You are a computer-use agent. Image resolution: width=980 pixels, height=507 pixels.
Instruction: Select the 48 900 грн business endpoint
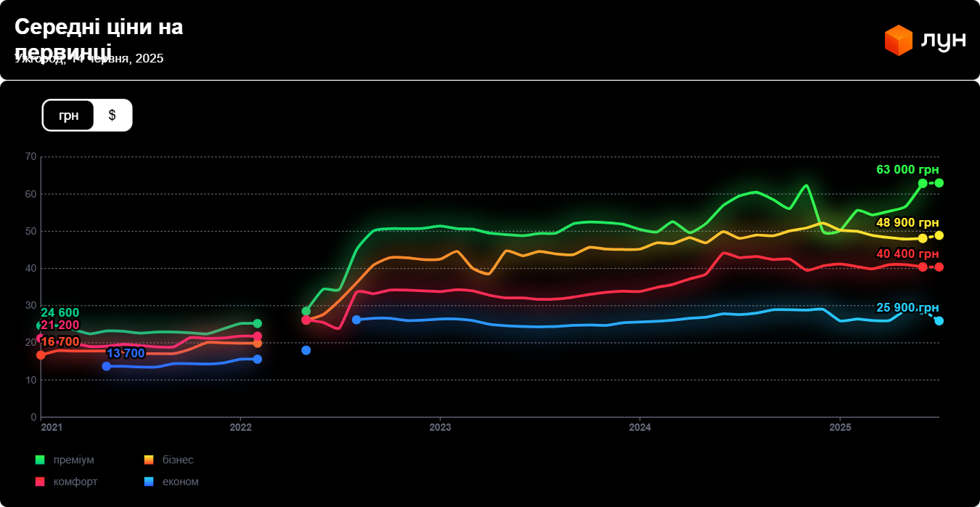939,235
